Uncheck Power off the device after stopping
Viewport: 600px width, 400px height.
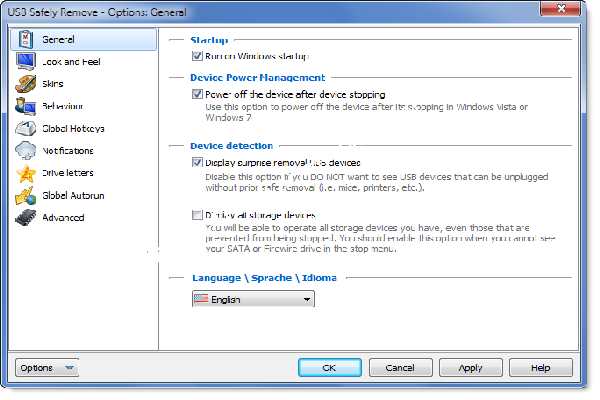197,94
